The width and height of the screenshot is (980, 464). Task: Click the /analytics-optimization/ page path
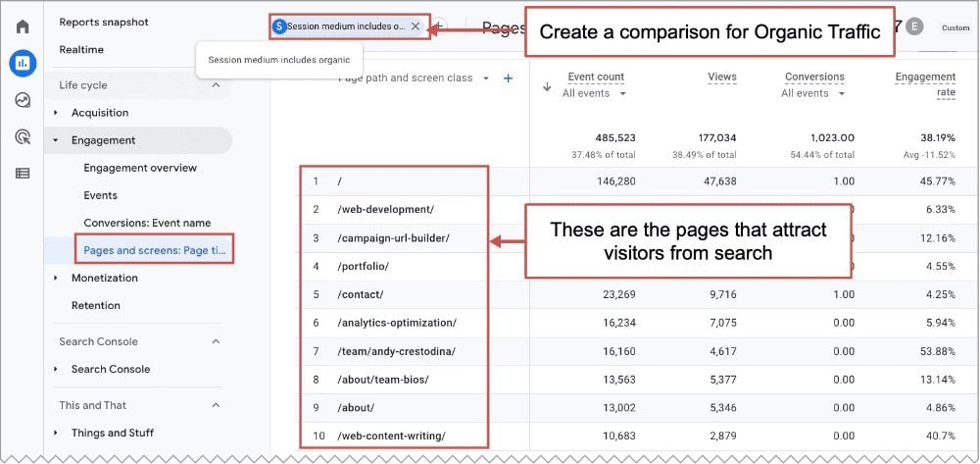click(x=396, y=323)
